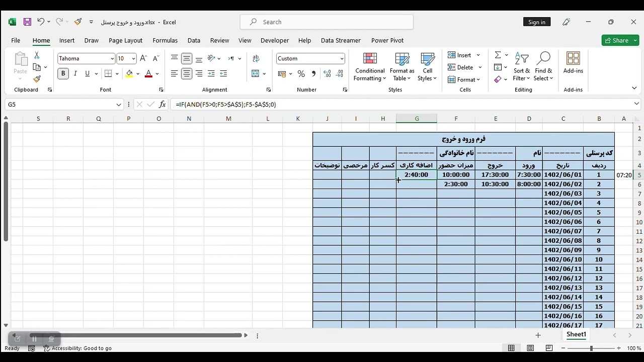Open the font name Tahoma dropdown

click(112, 59)
